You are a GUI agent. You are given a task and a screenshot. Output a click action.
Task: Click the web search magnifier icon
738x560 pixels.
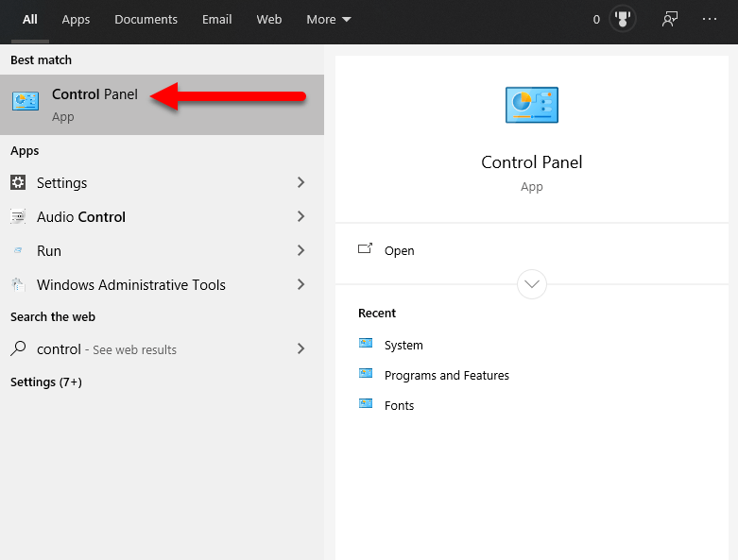[x=18, y=348]
